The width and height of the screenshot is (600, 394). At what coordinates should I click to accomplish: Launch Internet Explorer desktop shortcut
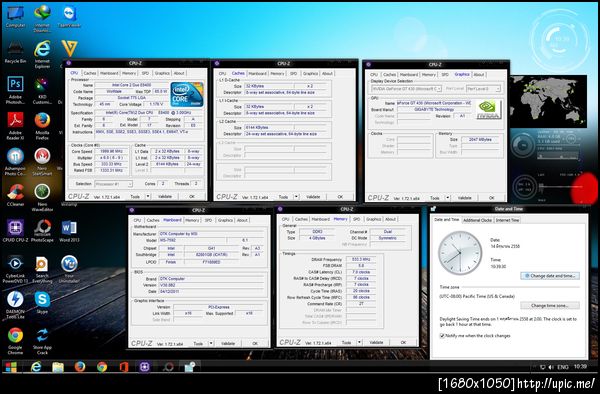42,54
